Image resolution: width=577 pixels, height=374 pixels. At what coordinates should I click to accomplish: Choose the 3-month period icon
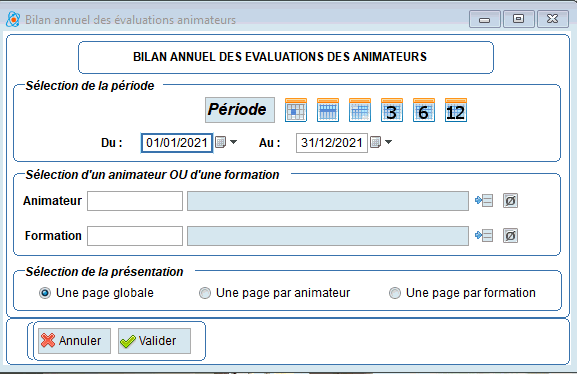(392, 110)
